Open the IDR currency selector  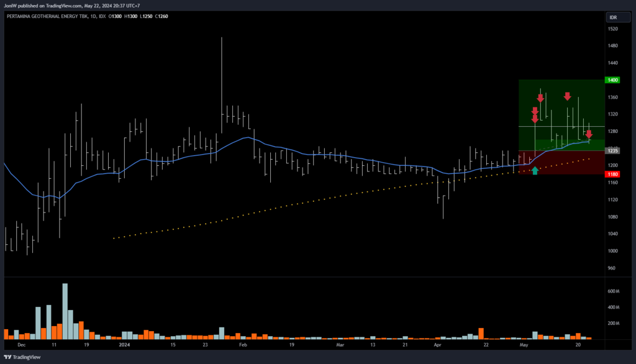613,17
